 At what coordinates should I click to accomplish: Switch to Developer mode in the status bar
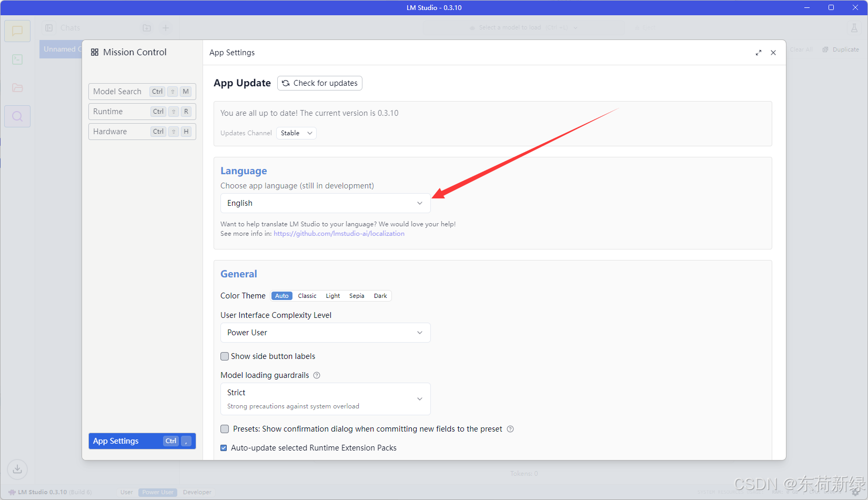(x=197, y=492)
